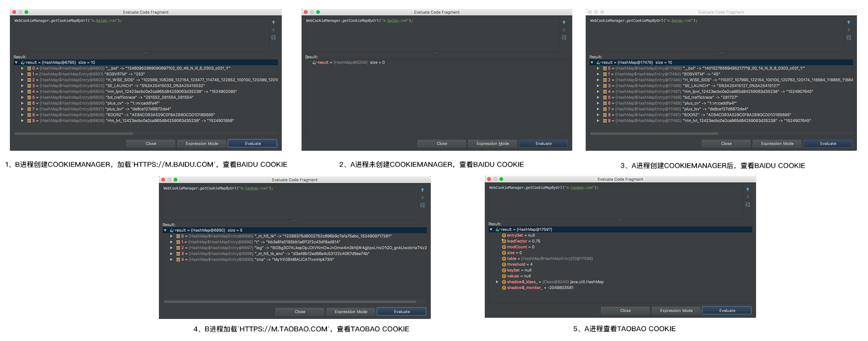868x341 pixels.
Task: Click the up-arrow history icon in first dialog
Action: click(273, 22)
